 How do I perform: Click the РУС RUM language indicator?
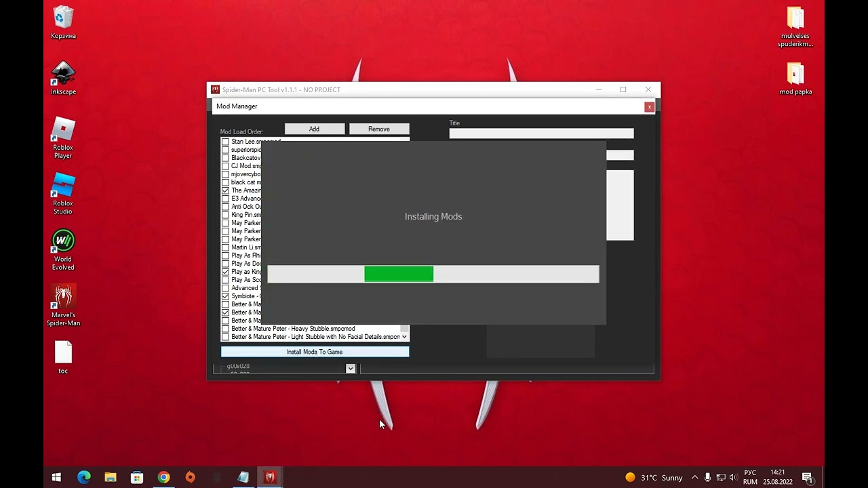coord(750,477)
